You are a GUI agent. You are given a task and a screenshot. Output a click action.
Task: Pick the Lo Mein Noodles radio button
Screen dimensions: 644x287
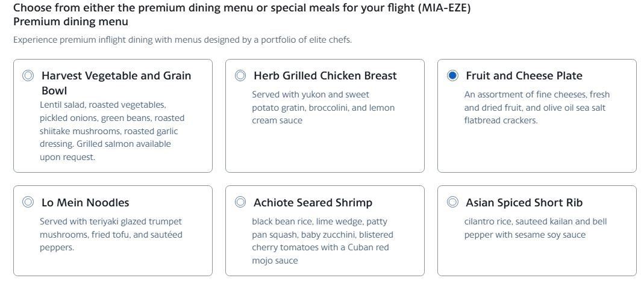[28, 203]
